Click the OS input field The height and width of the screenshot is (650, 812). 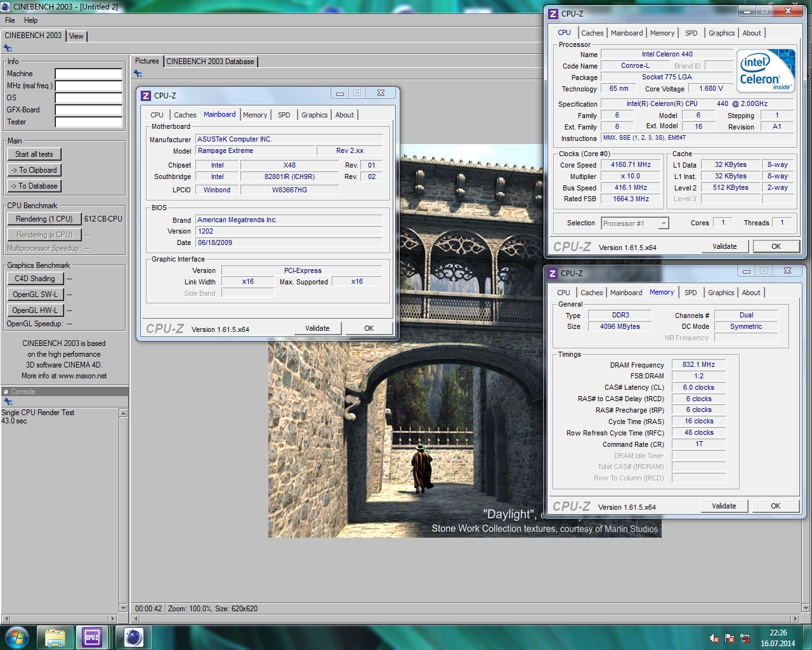[x=88, y=98]
